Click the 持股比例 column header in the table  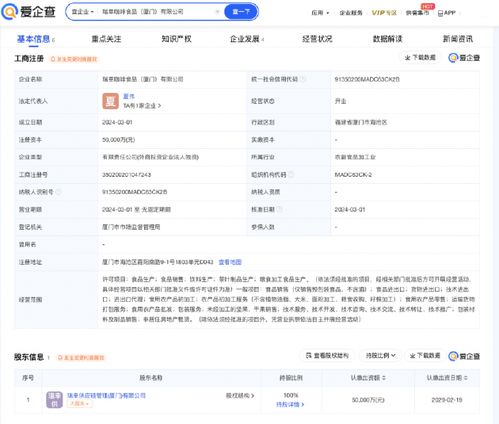(291, 378)
